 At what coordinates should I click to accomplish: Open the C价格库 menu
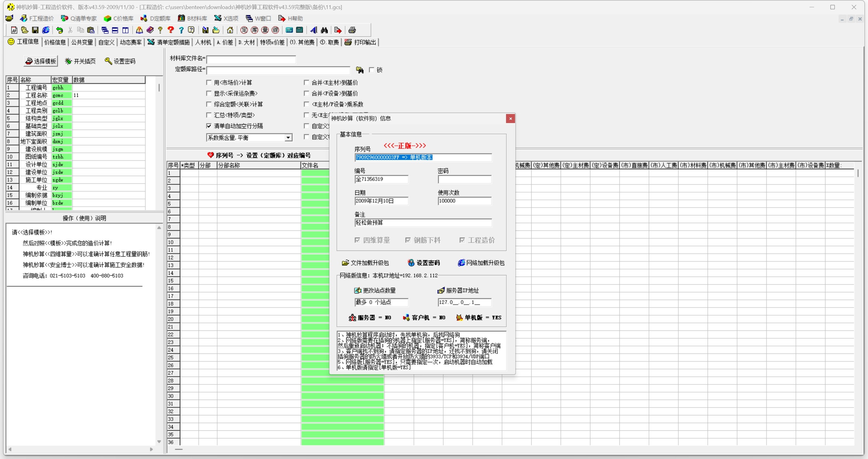[x=119, y=18]
